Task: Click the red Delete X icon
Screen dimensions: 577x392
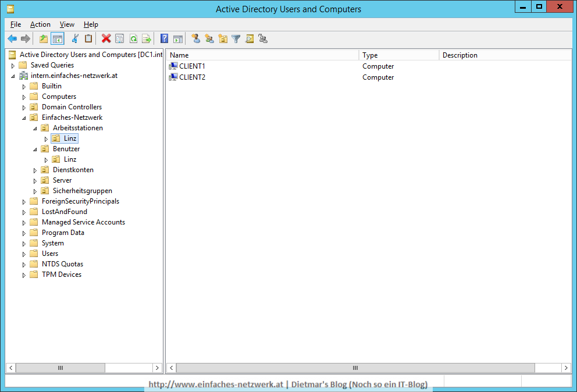Action: point(106,38)
